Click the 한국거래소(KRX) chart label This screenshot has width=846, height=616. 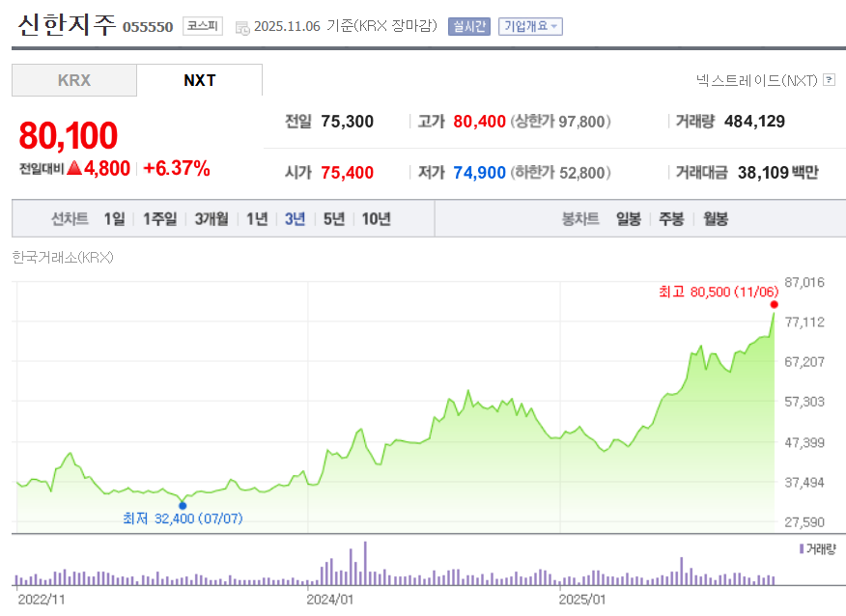(63, 257)
